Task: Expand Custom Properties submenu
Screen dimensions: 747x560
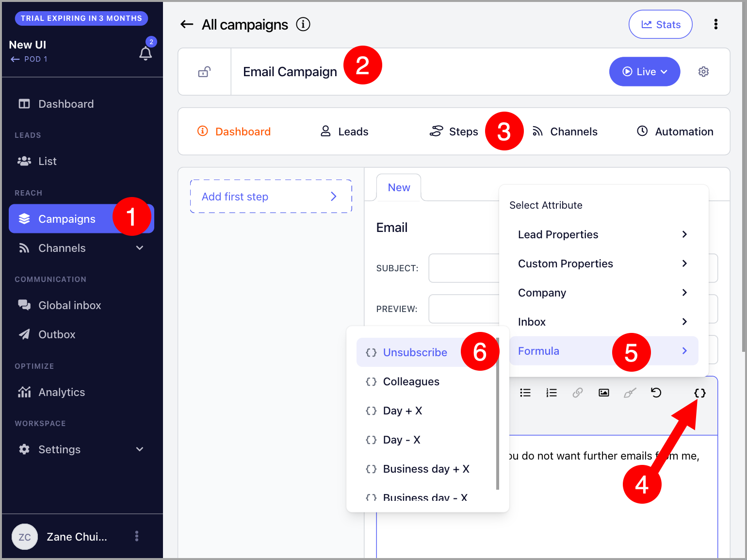Action: (604, 264)
